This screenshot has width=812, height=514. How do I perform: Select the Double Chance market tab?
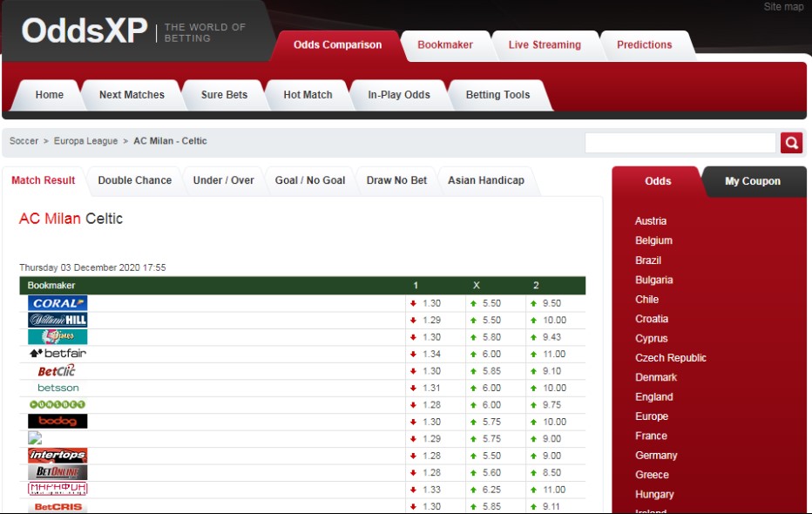(135, 180)
